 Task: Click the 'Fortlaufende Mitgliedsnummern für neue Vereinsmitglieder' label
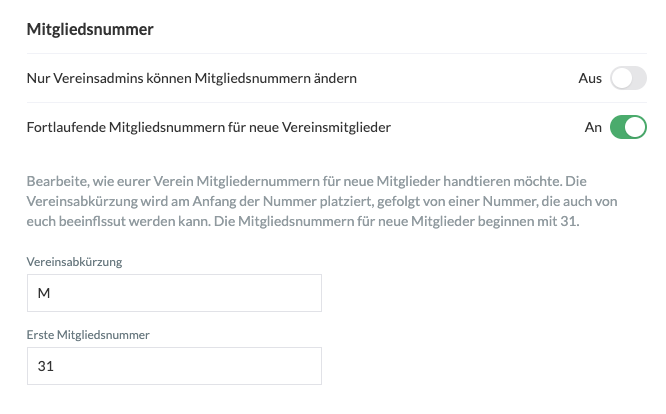(x=209, y=128)
